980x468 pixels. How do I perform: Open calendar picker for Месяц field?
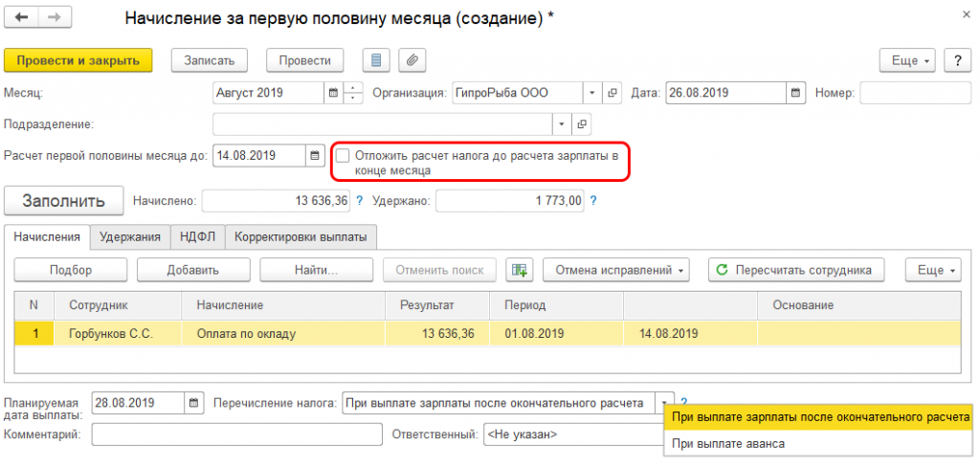[x=333, y=93]
